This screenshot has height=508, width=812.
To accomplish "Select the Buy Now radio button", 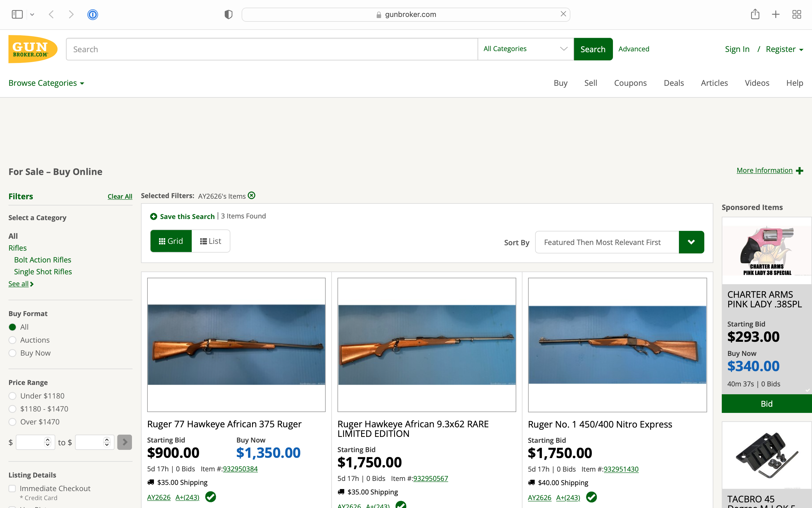I will tap(12, 353).
